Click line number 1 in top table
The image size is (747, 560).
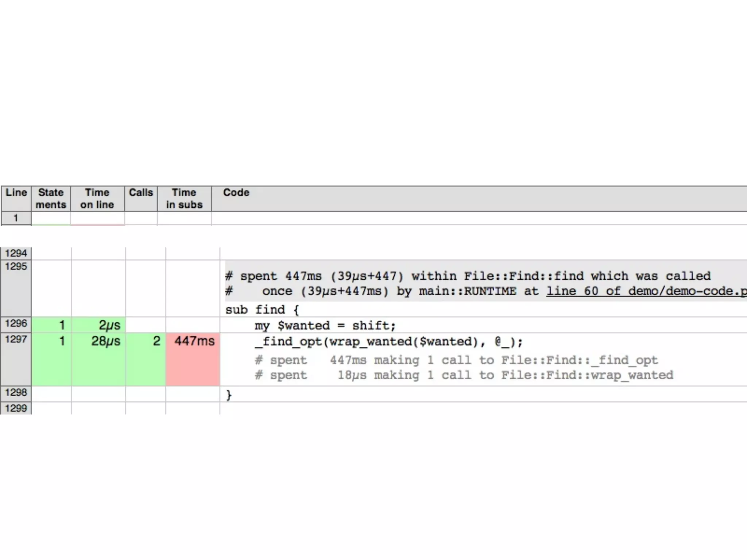16,218
